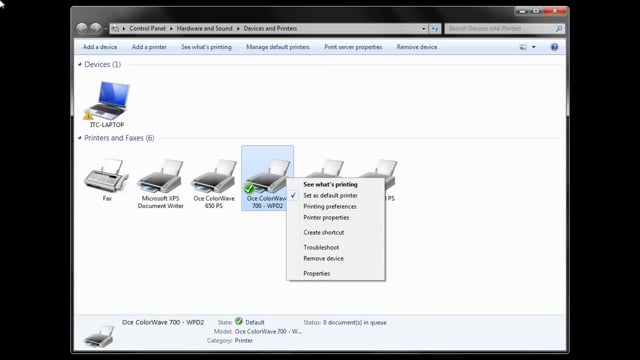Click printer thumbnail in details pane
This screenshot has width=640, height=360.
click(x=99, y=336)
